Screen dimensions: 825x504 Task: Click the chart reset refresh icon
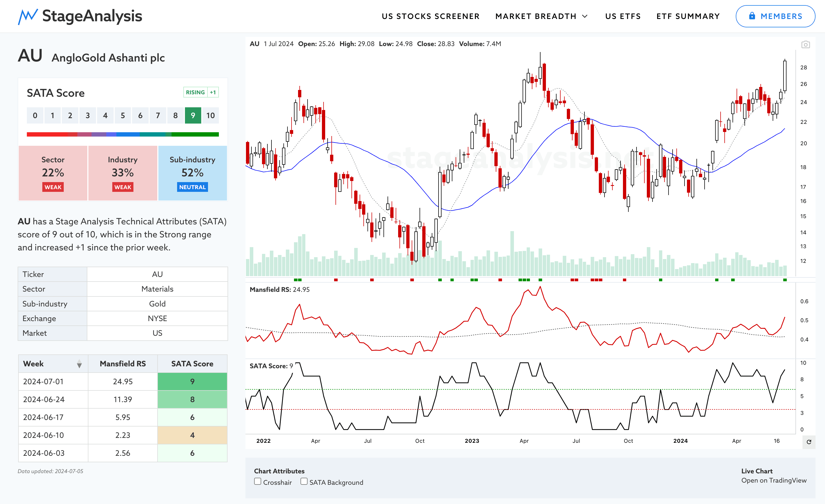tap(809, 442)
